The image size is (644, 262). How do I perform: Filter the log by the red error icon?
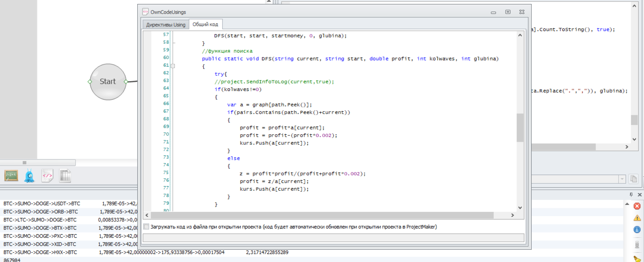point(637,206)
